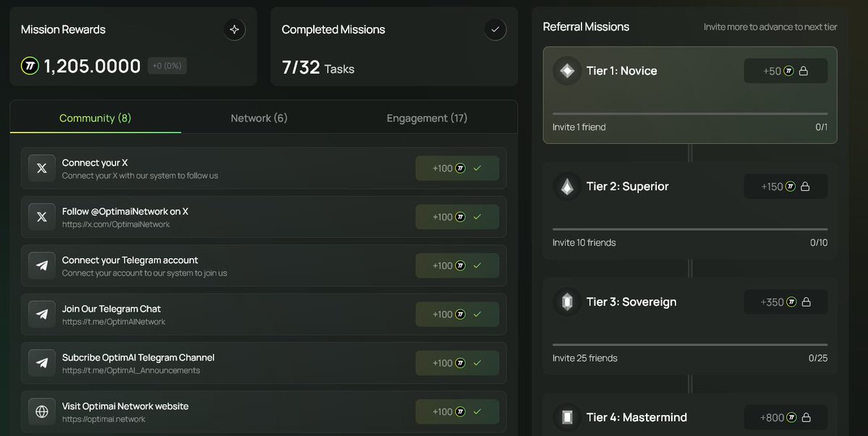The width and height of the screenshot is (868, 436).
Task: Click the lock icon on Tier 1 reward
Action: [803, 71]
